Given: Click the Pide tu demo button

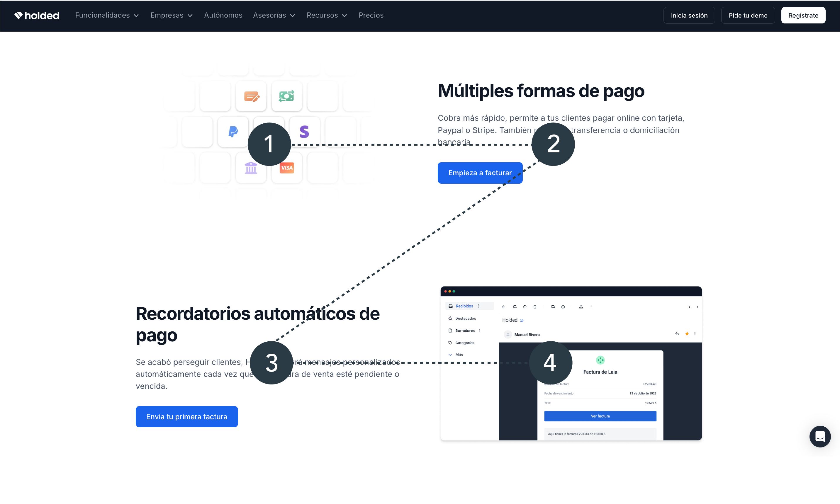Looking at the screenshot, I should click(x=748, y=15).
